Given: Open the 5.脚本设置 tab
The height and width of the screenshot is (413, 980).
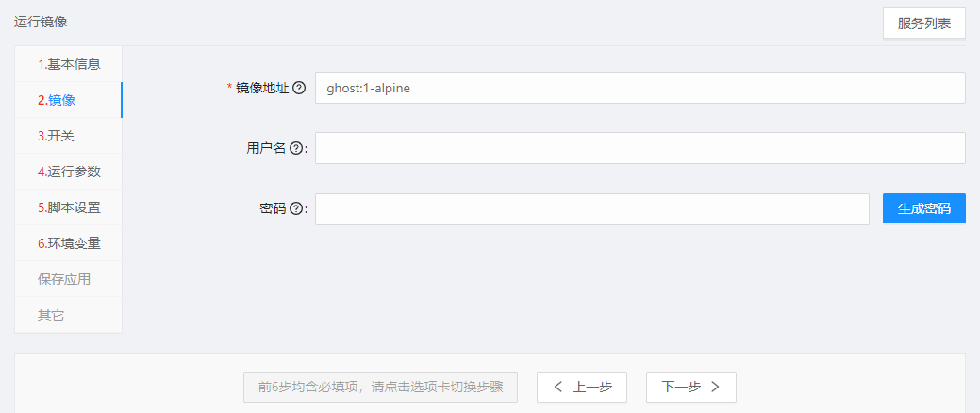Looking at the screenshot, I should point(69,207).
